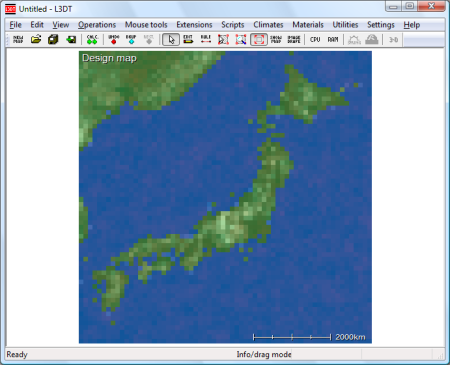Screen dimensions: 450x365
Task: Open the View menu
Action: pos(61,25)
